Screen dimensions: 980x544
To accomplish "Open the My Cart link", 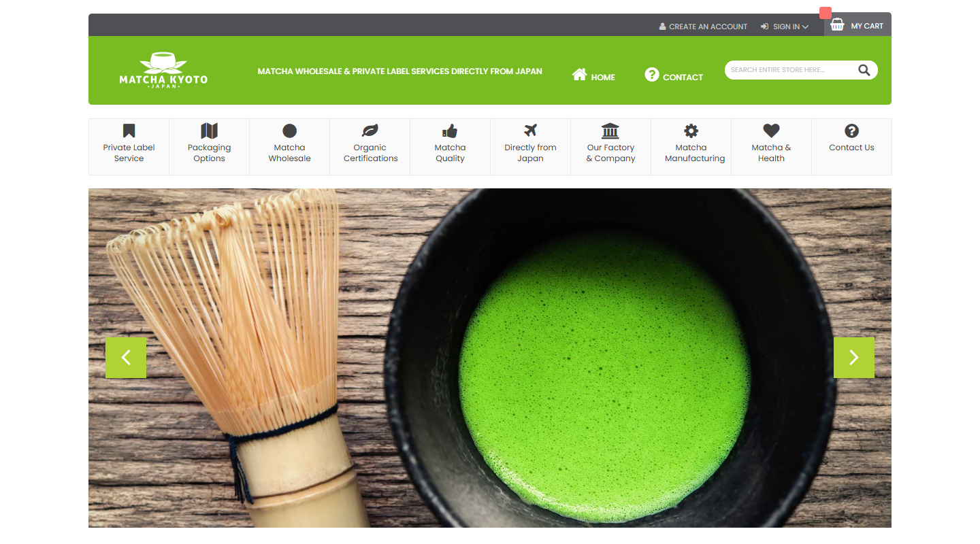I will pyautogui.click(x=857, y=26).
